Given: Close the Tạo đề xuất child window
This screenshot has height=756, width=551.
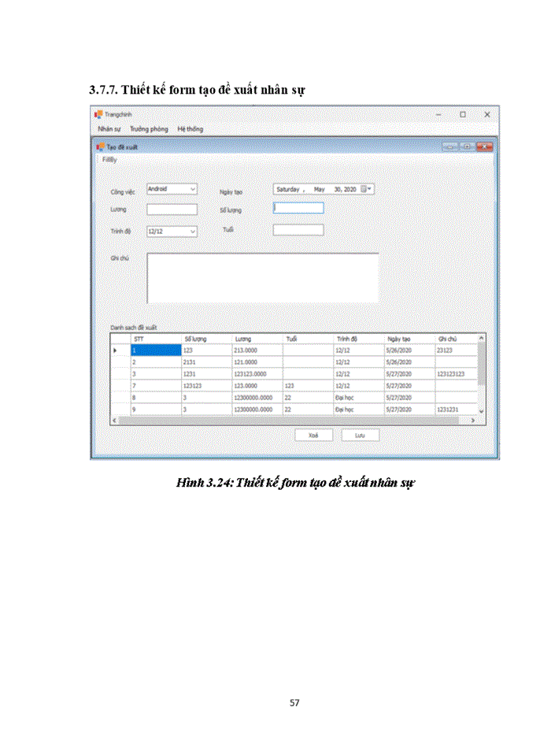Looking at the screenshot, I should pos(483,146).
